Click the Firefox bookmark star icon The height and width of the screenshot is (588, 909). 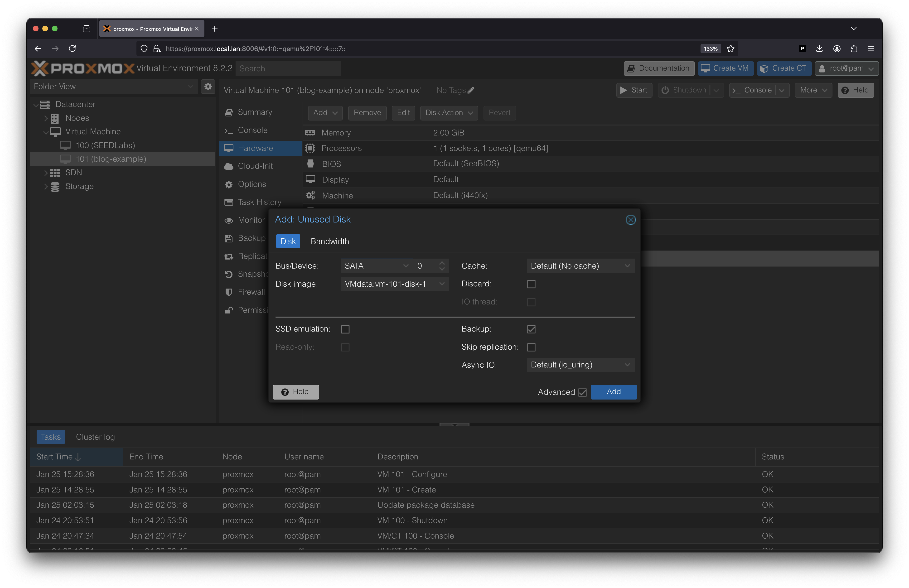731,48
